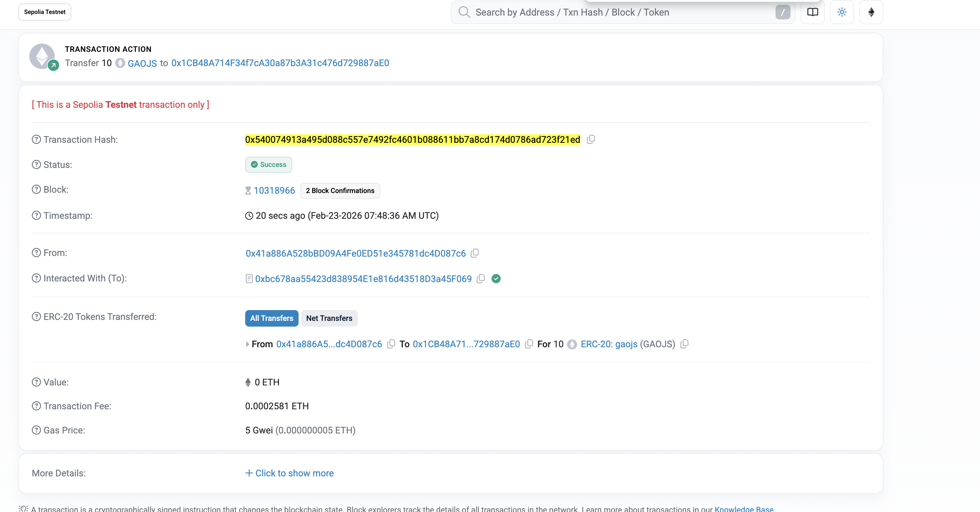Copy the GAOJS token contract address
980x512 pixels.
684,344
